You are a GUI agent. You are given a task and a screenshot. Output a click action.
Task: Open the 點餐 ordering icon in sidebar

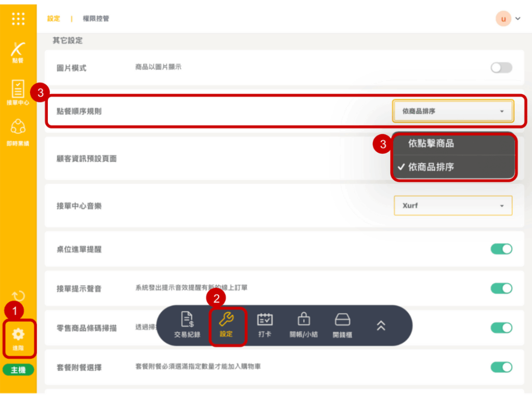pos(18,52)
